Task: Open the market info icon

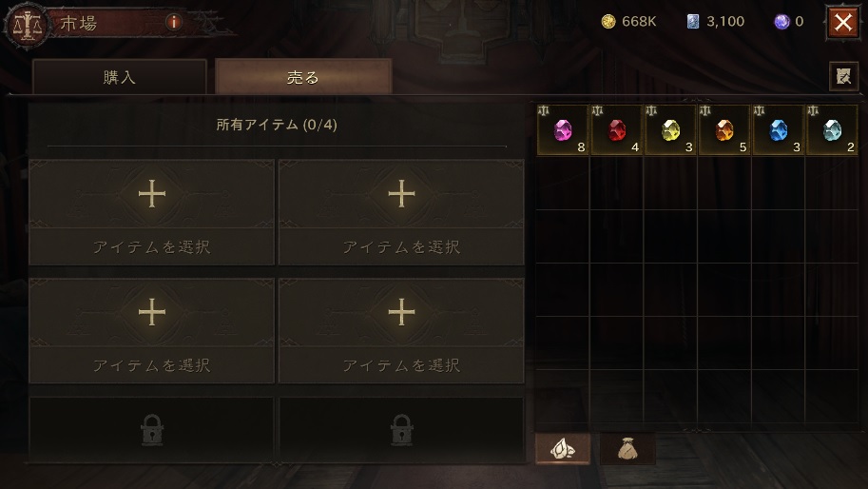Action: tap(173, 22)
